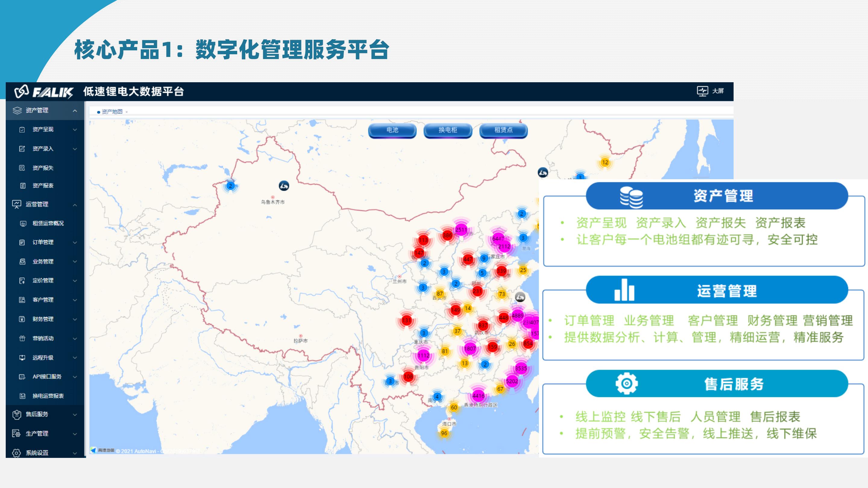Click the 换电柜 map filter button
The image size is (868, 488).
pyautogui.click(x=448, y=130)
